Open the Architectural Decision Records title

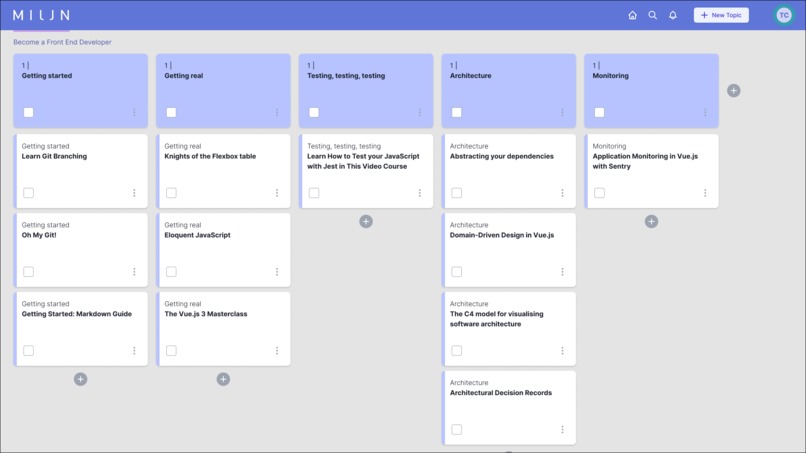click(501, 393)
